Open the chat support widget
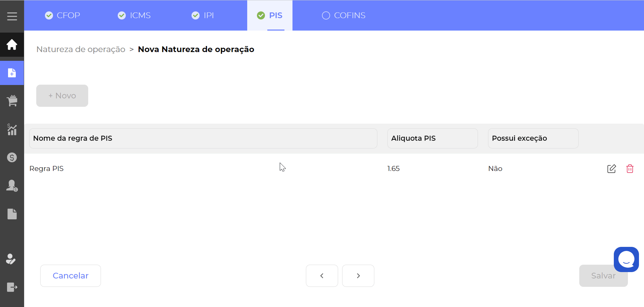 coord(626,259)
